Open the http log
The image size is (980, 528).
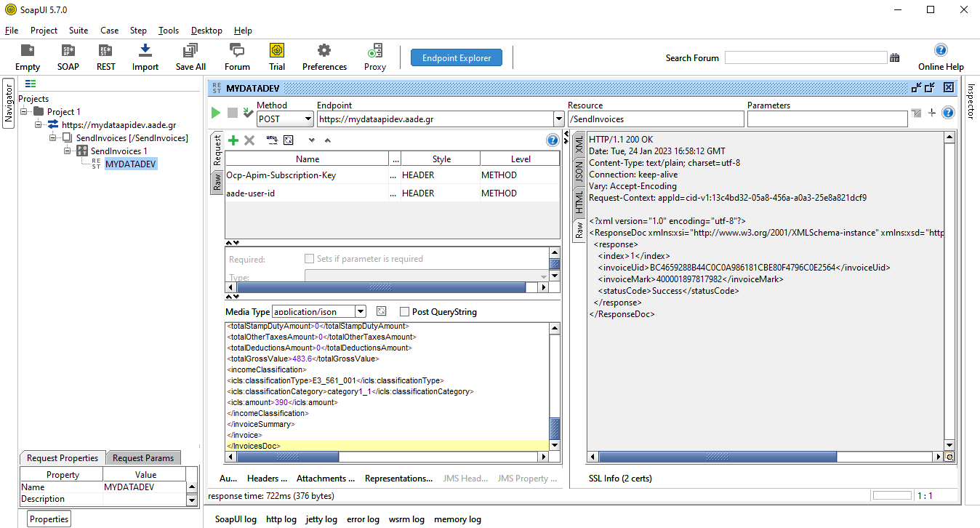(x=281, y=519)
